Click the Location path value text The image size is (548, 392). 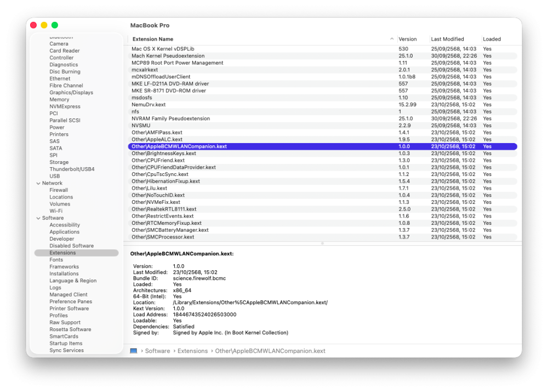coord(250,303)
